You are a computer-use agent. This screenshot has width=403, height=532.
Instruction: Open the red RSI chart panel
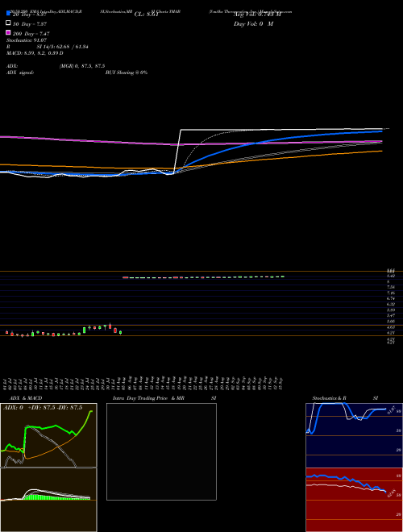[354, 500]
